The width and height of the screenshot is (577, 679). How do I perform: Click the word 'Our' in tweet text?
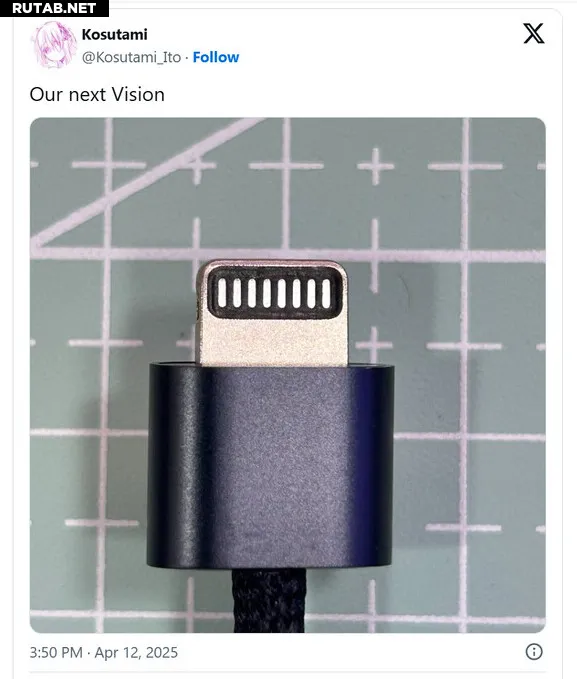46,94
